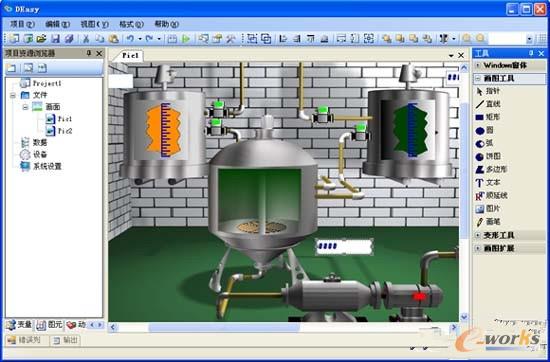The height and width of the screenshot is (362, 550).
Task: Select the 矩形 rectangle tool
Action: click(488, 117)
